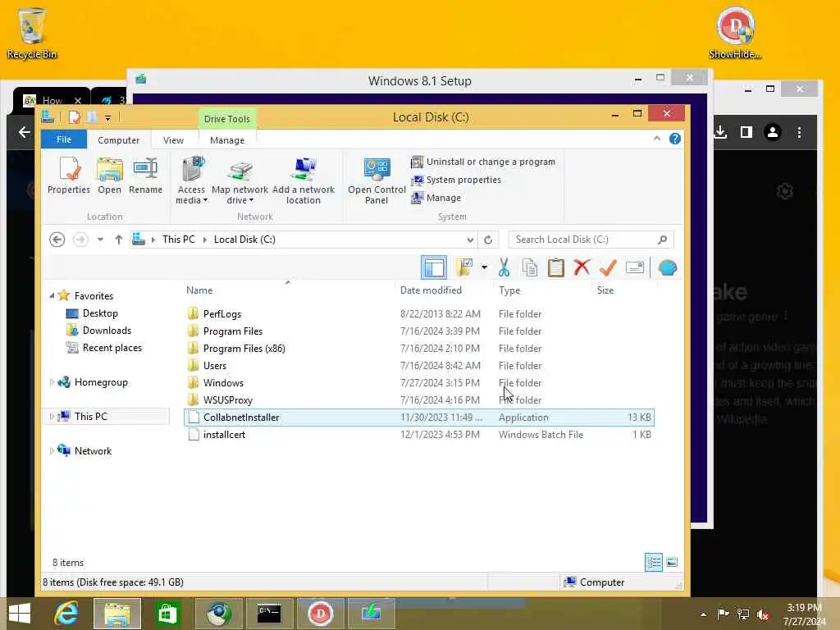Expand the This PC tree node
Viewport: 840px width, 630px height.
(52, 417)
